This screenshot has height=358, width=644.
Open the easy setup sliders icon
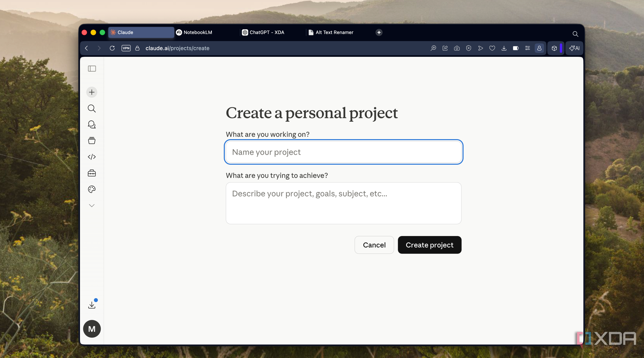(527, 48)
